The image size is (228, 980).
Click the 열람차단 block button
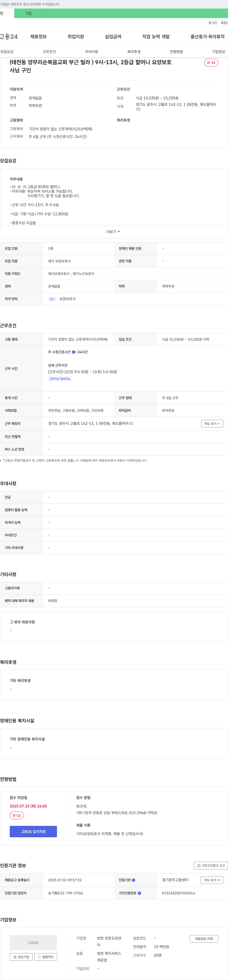point(46,957)
